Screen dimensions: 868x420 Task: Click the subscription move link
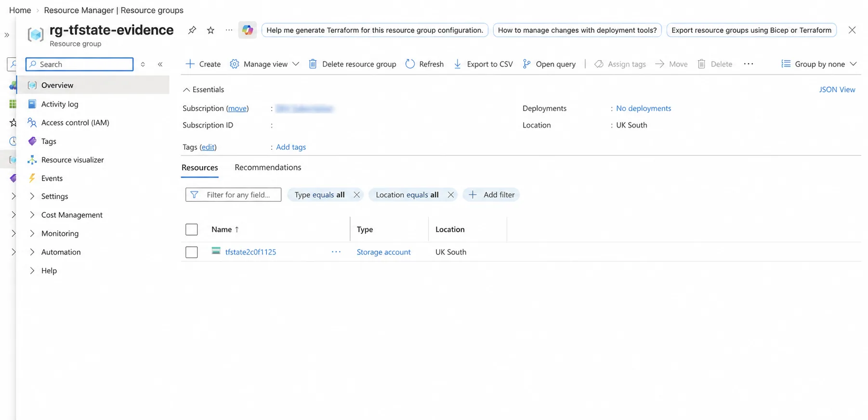coord(237,108)
